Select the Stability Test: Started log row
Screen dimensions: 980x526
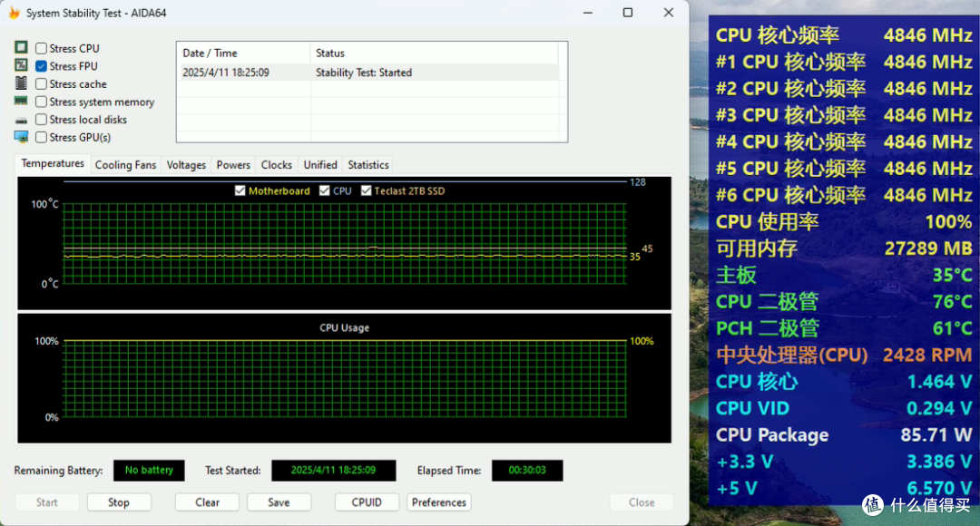coord(368,73)
